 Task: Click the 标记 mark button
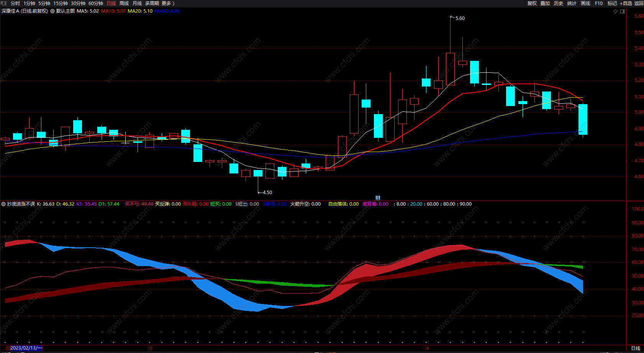612,3
